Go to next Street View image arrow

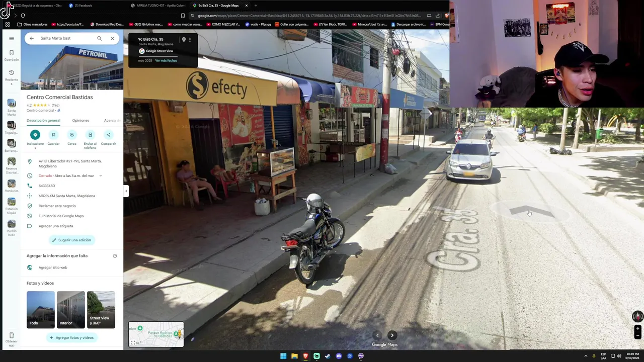(x=392, y=335)
